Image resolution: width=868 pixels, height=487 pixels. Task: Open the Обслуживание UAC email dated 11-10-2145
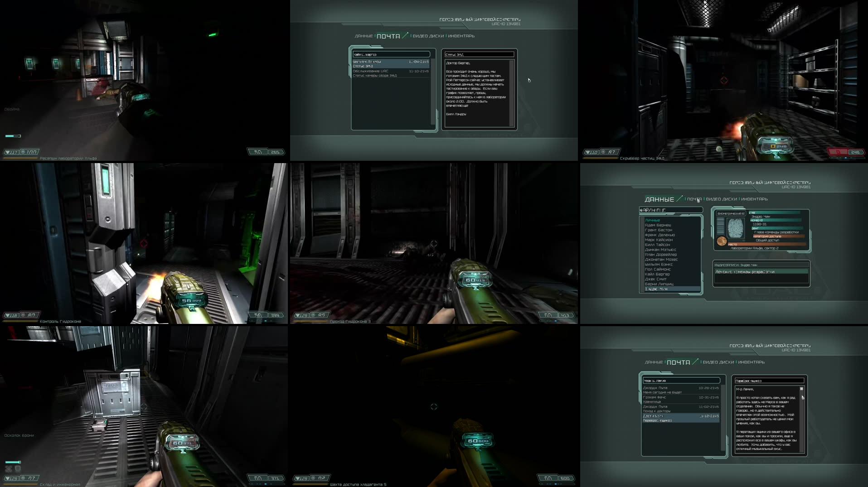tap(391, 73)
